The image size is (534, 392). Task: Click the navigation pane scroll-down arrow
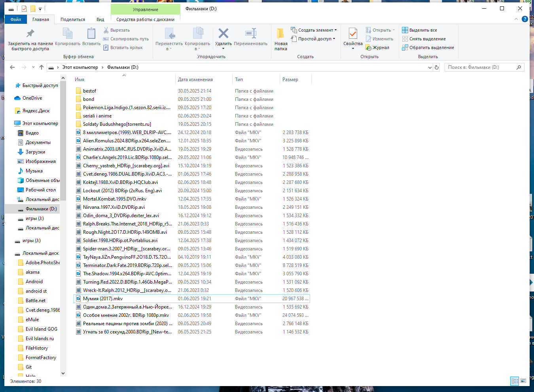coord(63,373)
